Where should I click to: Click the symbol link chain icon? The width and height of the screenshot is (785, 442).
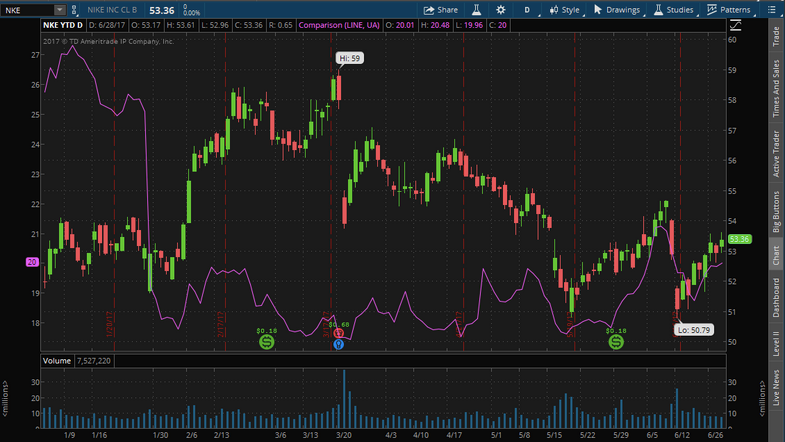coord(74,10)
